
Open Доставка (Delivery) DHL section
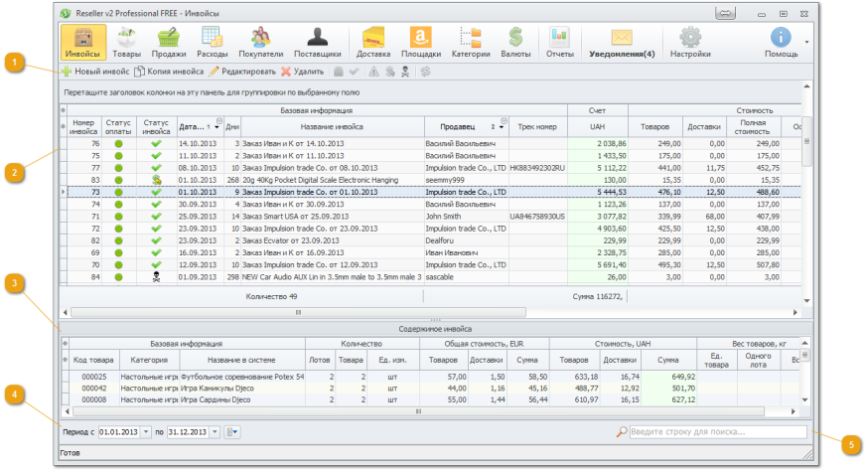373,42
